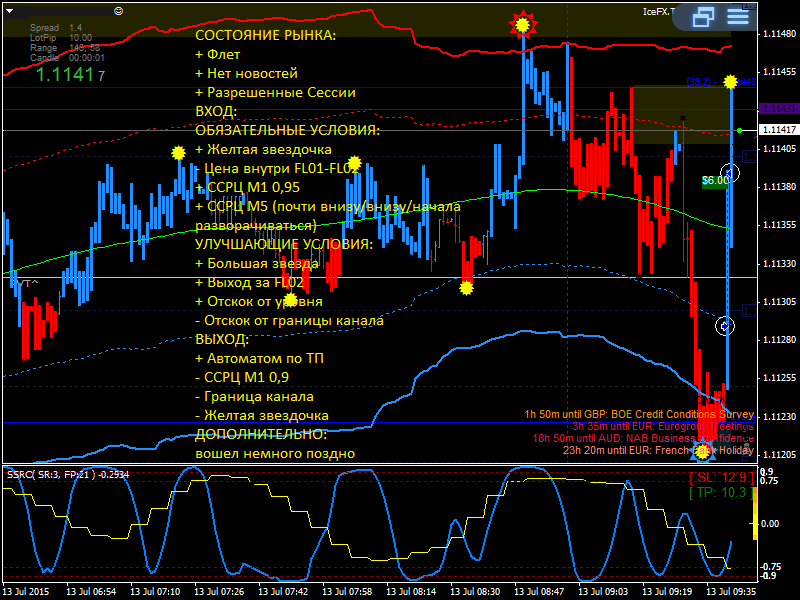
Task: Click the 13 Jul 09:35 time label
Action: click(x=731, y=591)
